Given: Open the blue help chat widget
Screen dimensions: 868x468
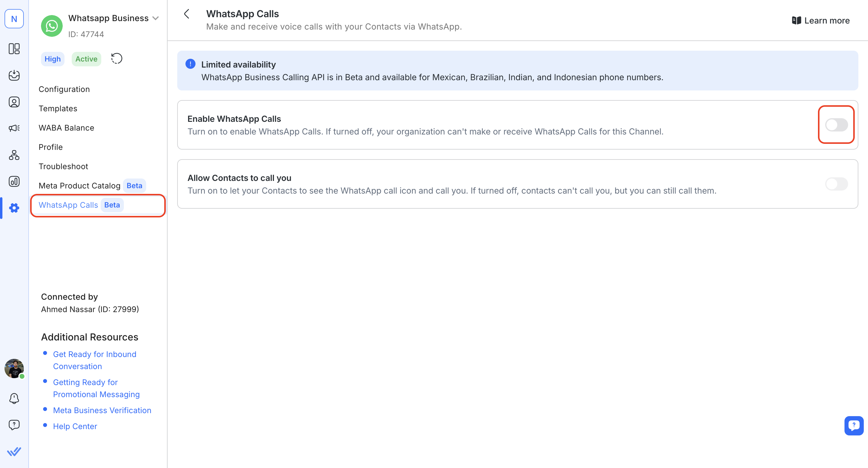Looking at the screenshot, I should pyautogui.click(x=854, y=425).
